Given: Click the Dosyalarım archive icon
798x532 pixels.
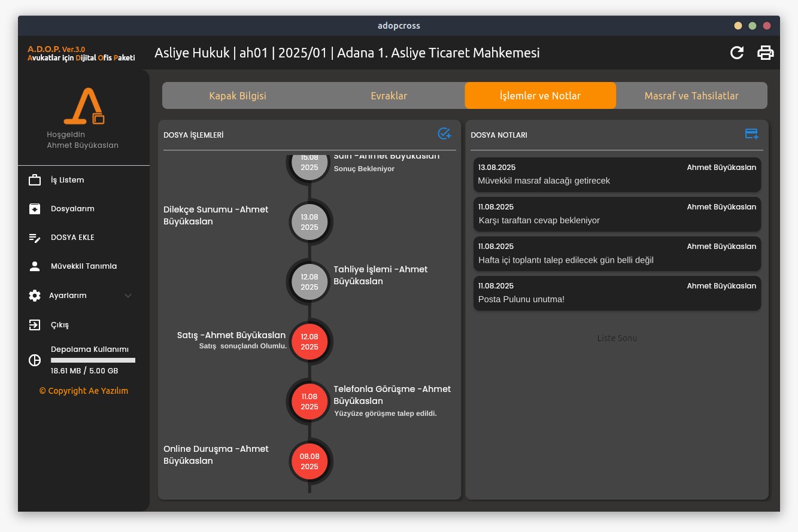Looking at the screenshot, I should (35, 209).
